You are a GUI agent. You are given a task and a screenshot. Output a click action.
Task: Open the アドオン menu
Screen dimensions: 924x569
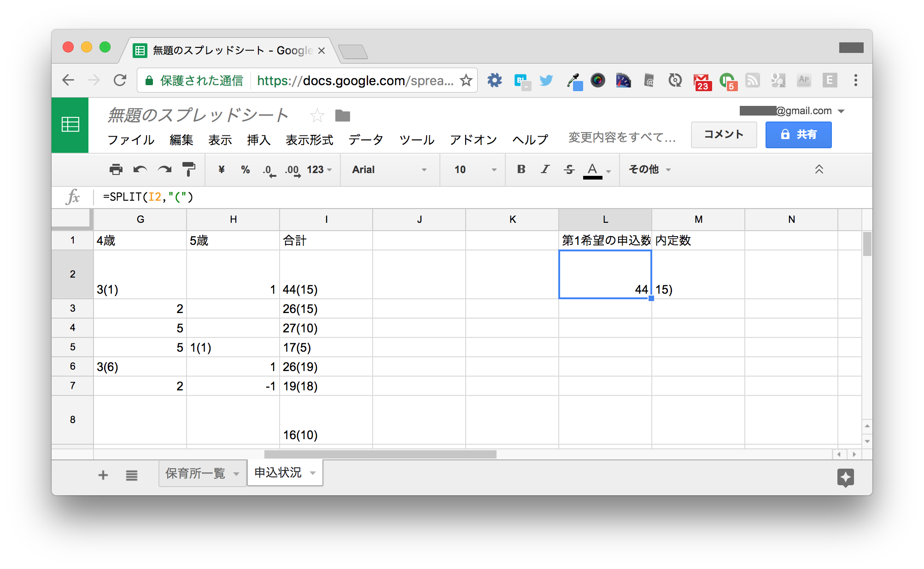[474, 139]
